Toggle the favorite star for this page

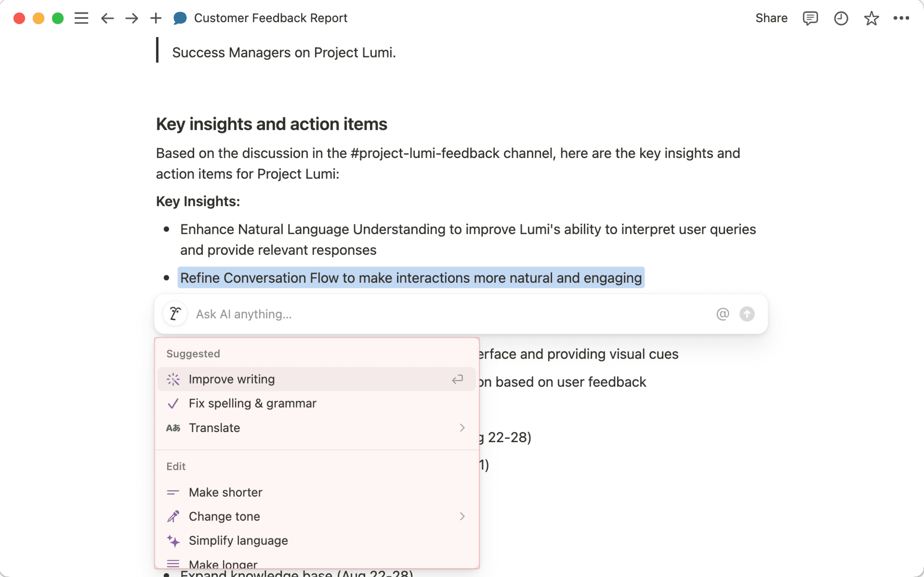[x=871, y=18]
